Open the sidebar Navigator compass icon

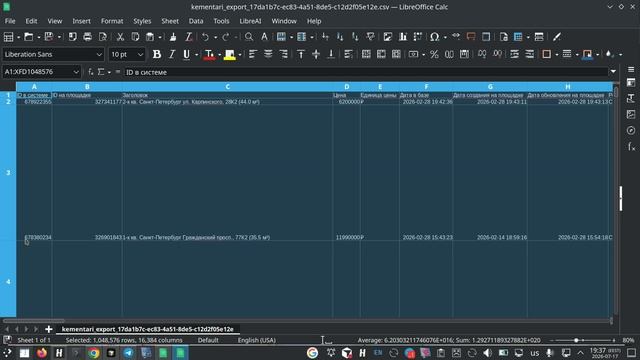[x=631, y=130]
